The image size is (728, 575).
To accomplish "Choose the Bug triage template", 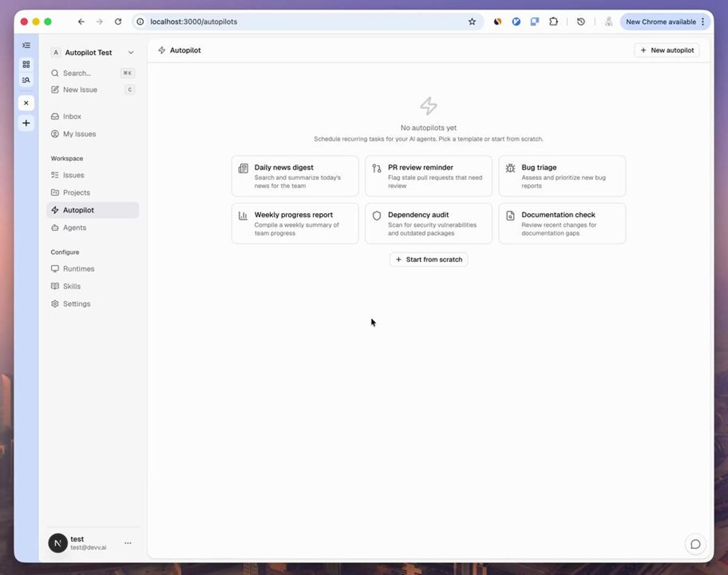I will [x=562, y=176].
